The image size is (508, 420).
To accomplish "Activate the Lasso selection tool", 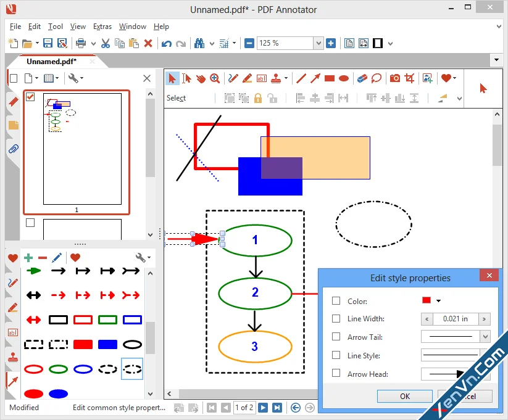I will point(376,78).
